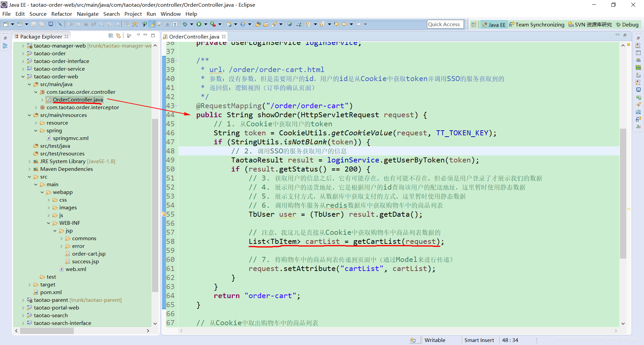Screen dimensions: 644x345
Task: Open Package Explorer View Menu triangle
Action: pos(138,35)
